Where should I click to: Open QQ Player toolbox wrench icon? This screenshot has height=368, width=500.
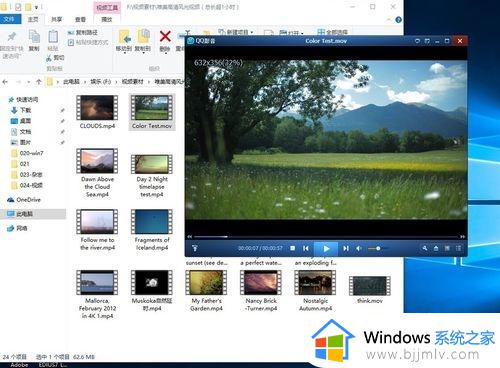(425, 248)
